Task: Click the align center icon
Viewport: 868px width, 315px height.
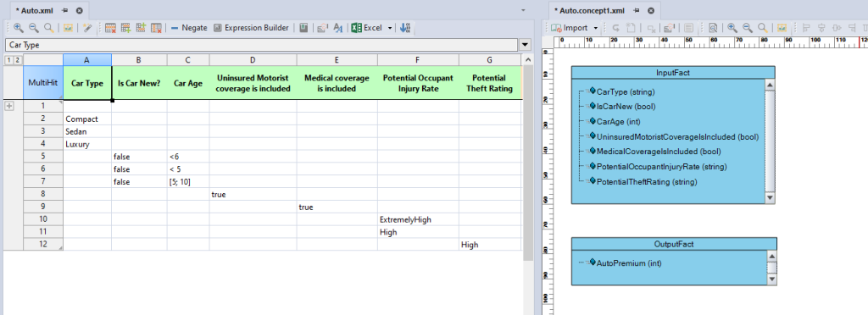Action: [x=821, y=28]
